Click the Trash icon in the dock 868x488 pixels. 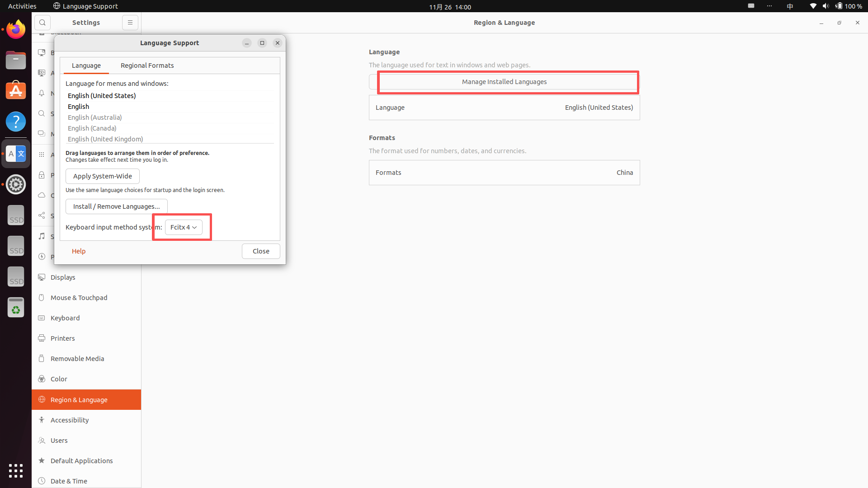coord(16,308)
